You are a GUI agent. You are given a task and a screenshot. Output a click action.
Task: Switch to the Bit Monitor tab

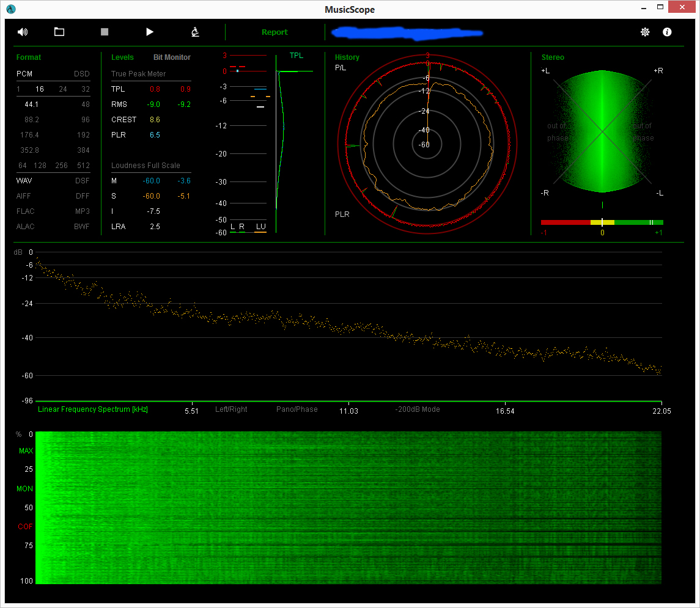coord(172,57)
